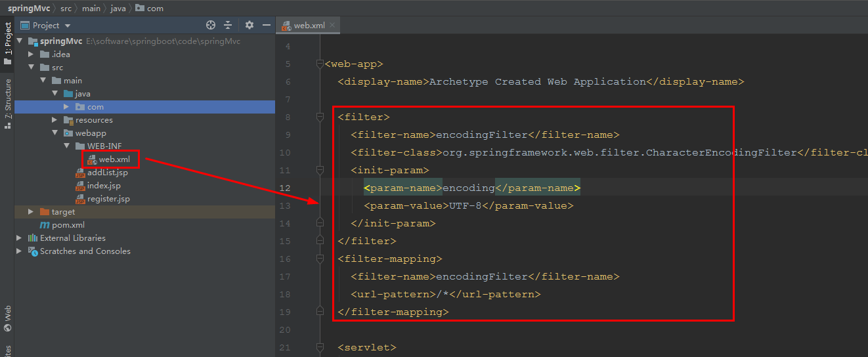This screenshot has height=357, width=868.
Task: Expand Scratches and Consoles node
Action: coord(20,251)
